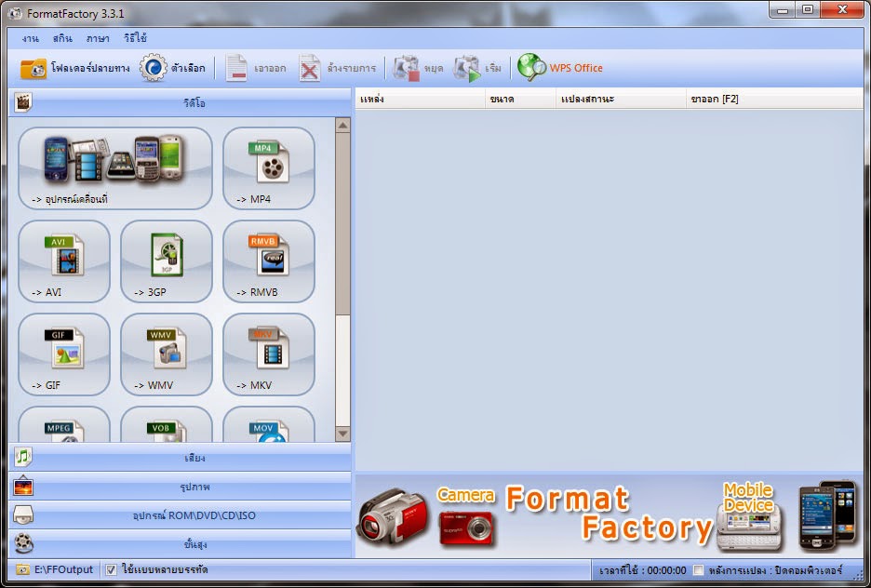
Task: Expand the audio (เสียง) category panel
Action: click(x=180, y=458)
